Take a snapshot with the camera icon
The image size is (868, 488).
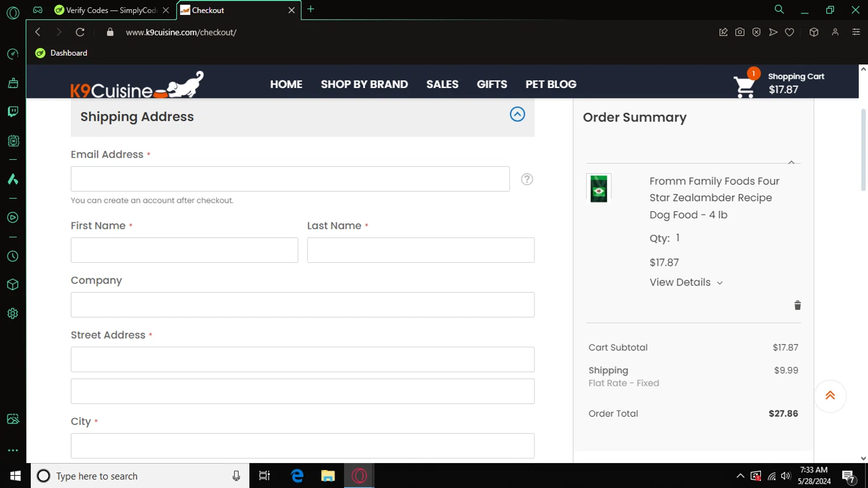[740, 32]
